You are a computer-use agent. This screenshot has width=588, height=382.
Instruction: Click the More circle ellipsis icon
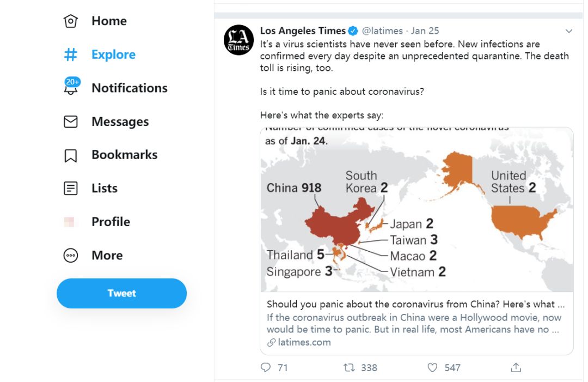70,256
